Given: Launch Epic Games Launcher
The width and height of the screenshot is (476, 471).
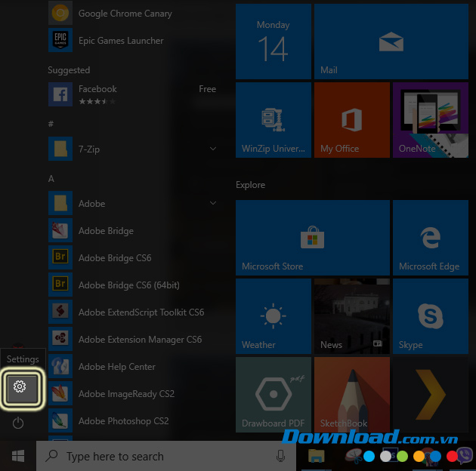Looking at the screenshot, I should pyautogui.click(x=132, y=40).
